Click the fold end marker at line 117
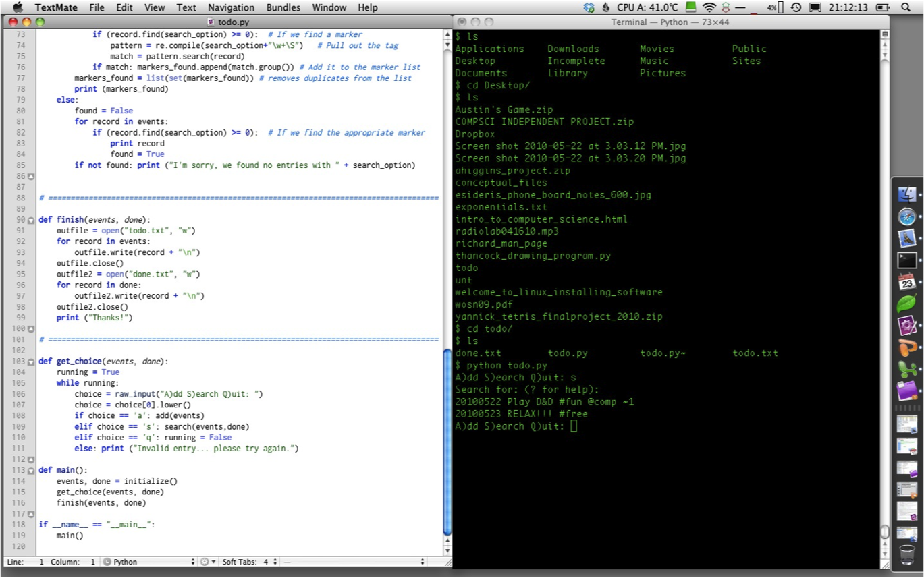924x578 pixels. click(x=31, y=514)
